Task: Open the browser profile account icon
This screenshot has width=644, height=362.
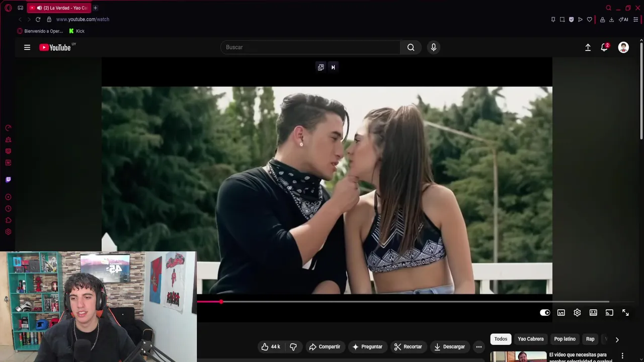Action: tap(602, 20)
